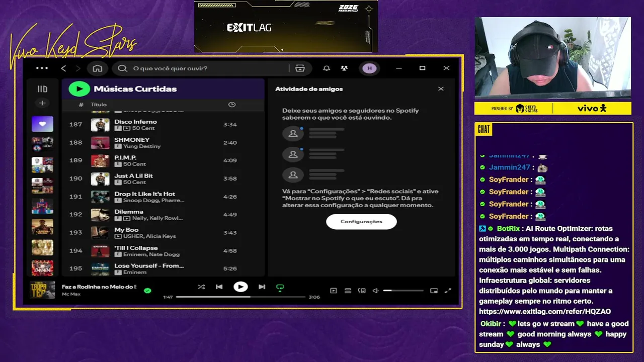
Task: Select the song 'Dilemma'
Action: point(129,212)
